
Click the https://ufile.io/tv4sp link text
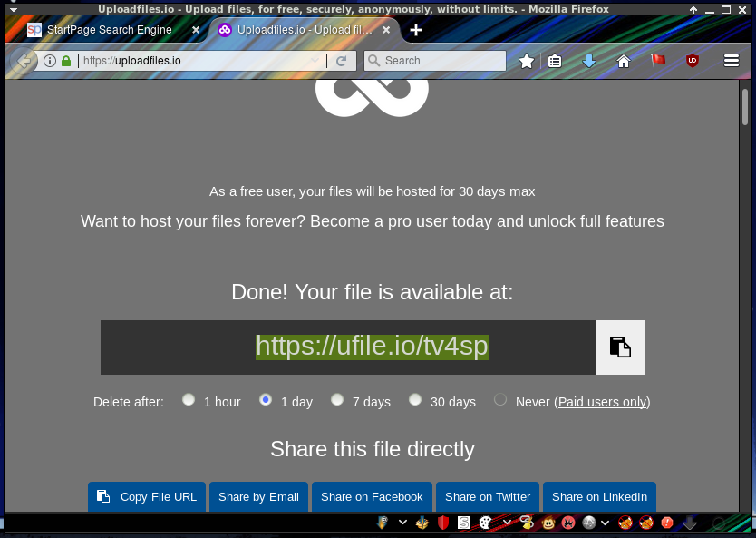point(372,347)
